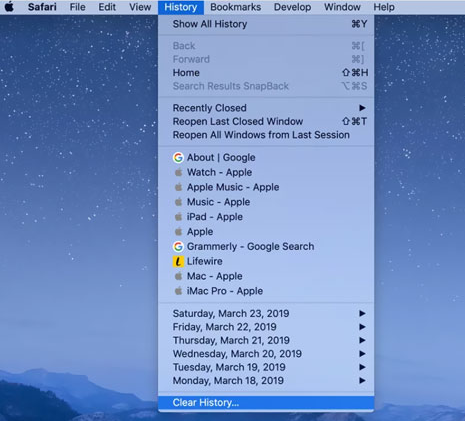Image resolution: width=465 pixels, height=421 pixels.
Task: Select Show All History
Action: pos(266,24)
